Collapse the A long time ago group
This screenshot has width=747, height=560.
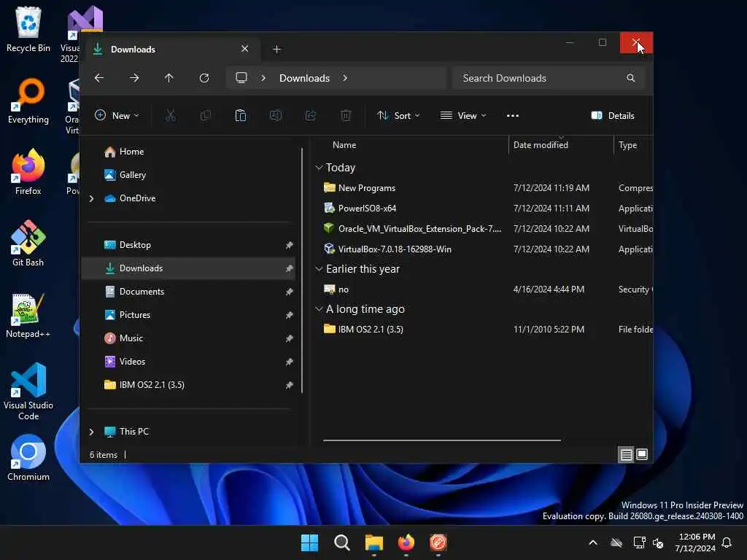[x=319, y=309]
